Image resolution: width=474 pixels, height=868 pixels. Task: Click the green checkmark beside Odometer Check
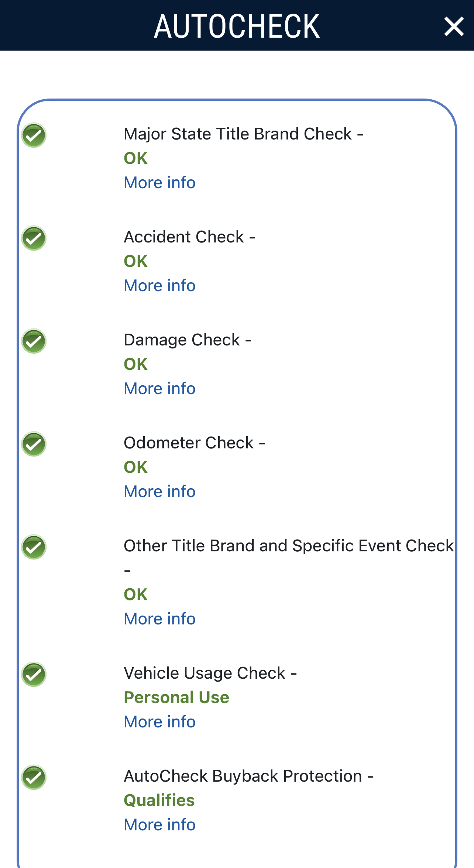[x=34, y=444]
